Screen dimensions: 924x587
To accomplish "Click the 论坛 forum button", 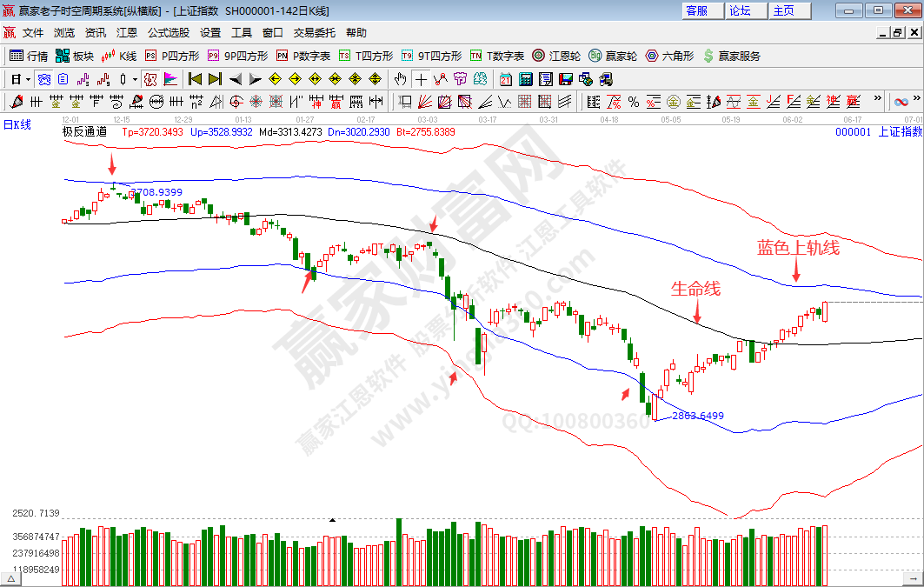I will pyautogui.click(x=741, y=10).
